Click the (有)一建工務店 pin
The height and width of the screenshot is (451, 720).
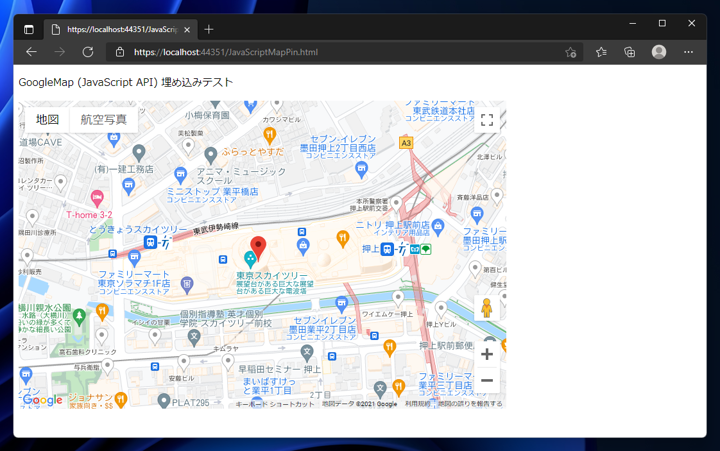pos(139,153)
